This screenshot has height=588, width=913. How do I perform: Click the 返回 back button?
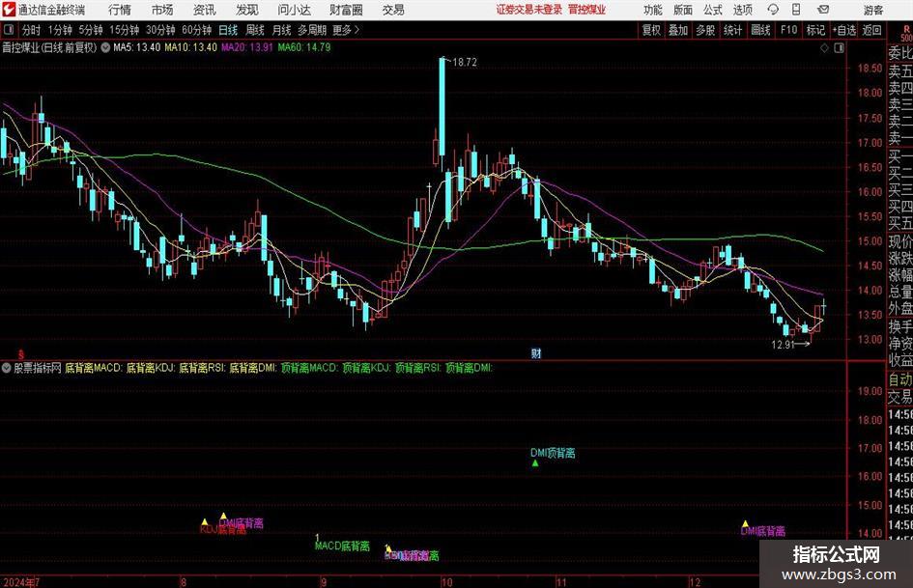[x=871, y=30]
